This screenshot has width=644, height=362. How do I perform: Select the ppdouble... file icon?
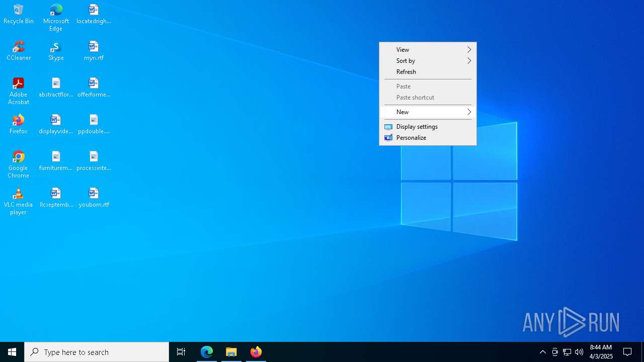[94, 124]
